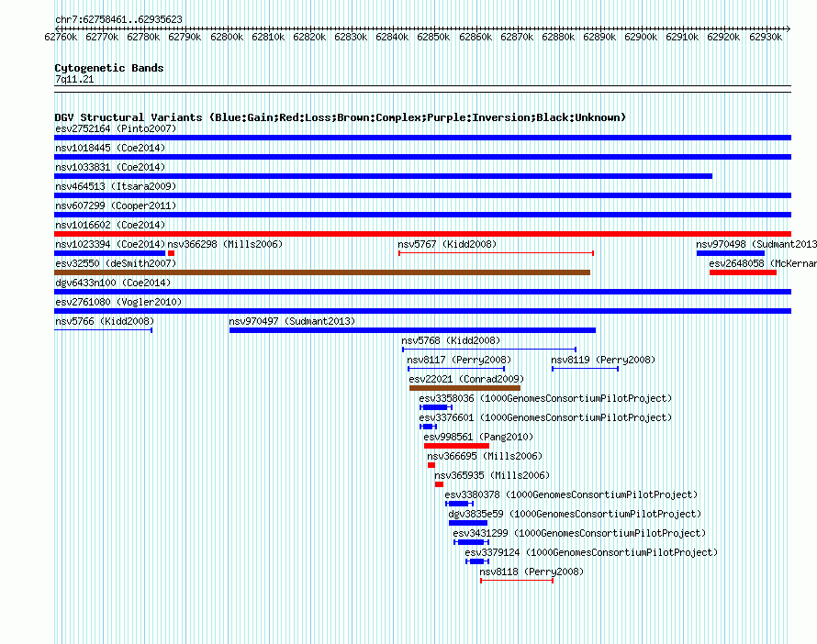Screen dimensions: 817x644
Task: Open nsv970497 (Sudmant2013) label
Action: coord(292,321)
